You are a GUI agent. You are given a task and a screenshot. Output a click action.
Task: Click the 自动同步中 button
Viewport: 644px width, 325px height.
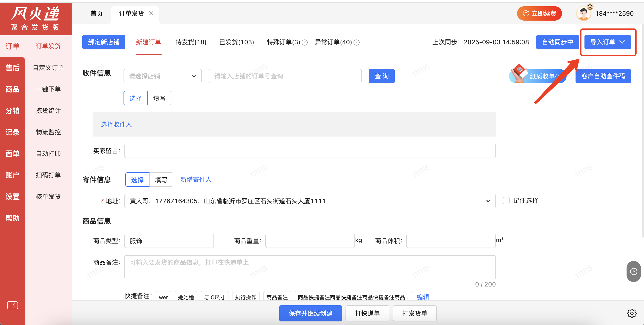pos(557,42)
